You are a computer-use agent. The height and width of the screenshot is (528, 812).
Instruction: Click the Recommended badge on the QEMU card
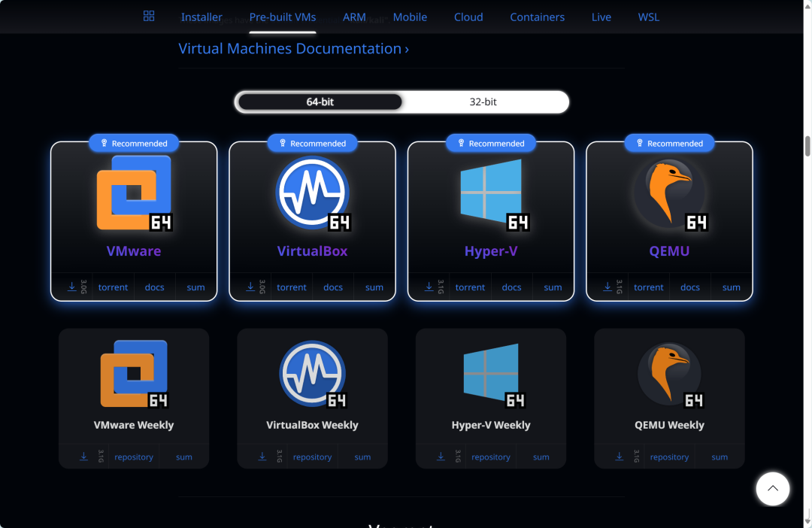[x=668, y=143]
